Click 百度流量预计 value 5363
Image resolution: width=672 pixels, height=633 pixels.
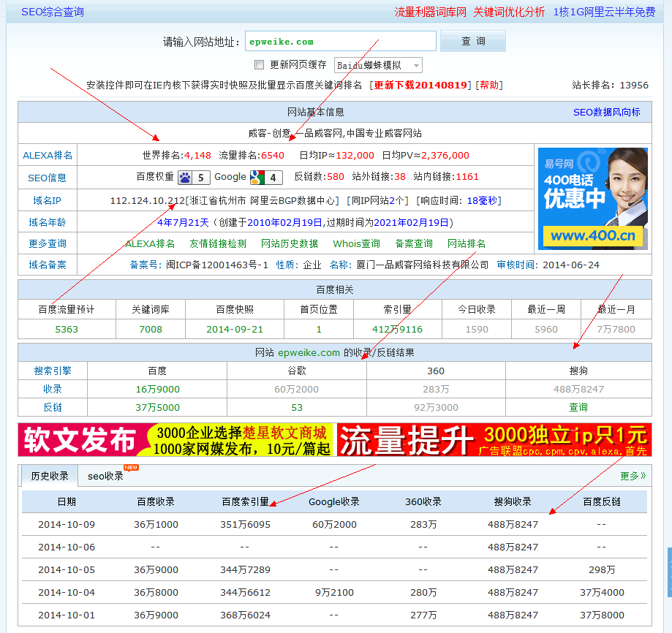pos(67,330)
